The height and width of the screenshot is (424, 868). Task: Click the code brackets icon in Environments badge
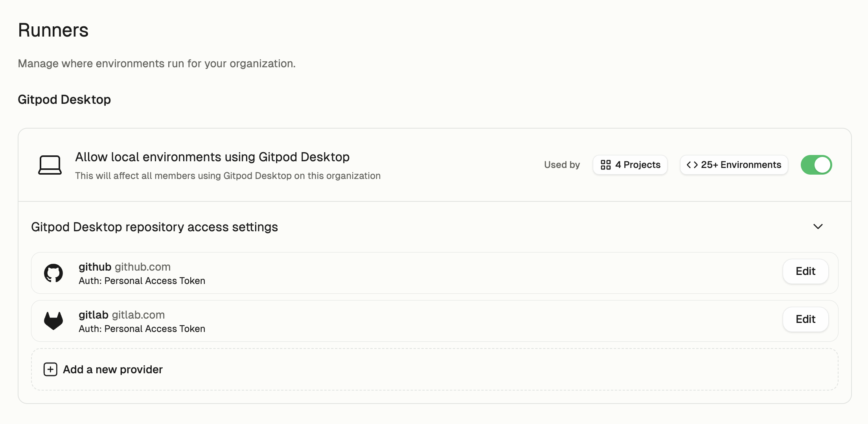692,165
